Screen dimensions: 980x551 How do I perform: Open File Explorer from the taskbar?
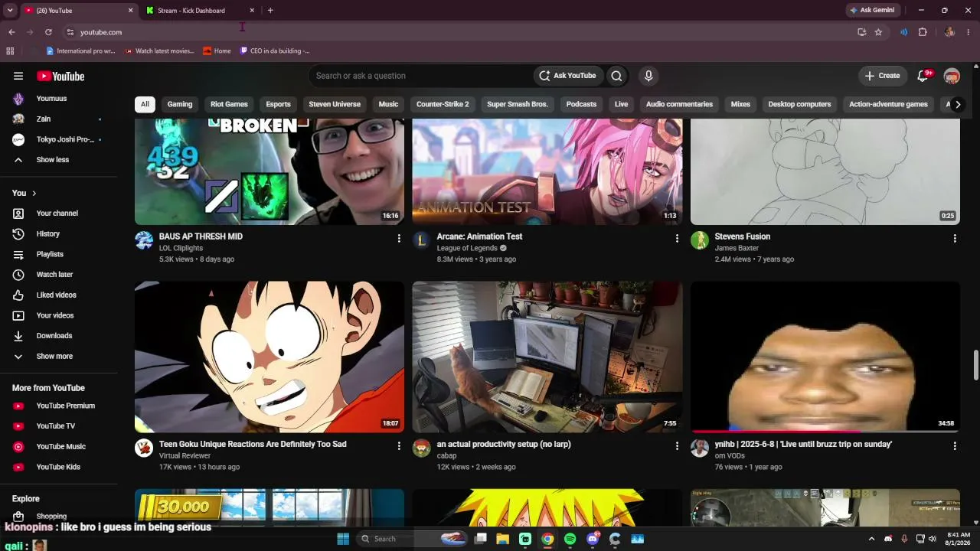tap(503, 539)
